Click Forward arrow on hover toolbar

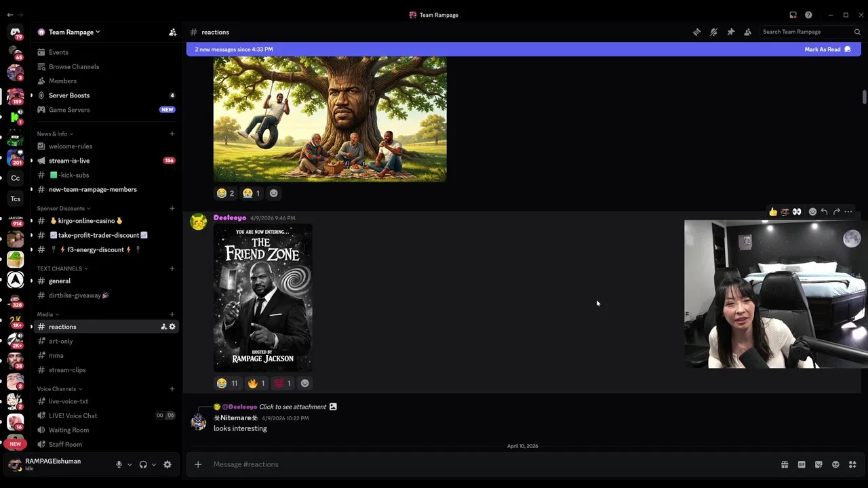(x=836, y=211)
